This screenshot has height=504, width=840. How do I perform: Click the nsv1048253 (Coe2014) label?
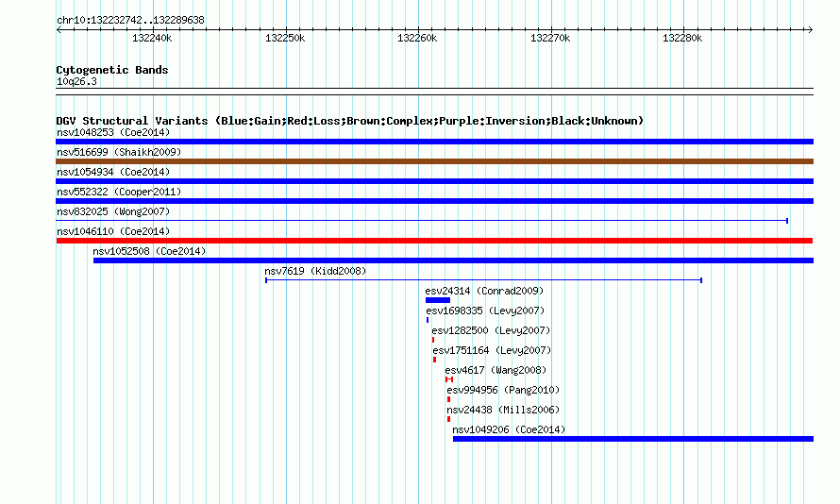point(113,132)
